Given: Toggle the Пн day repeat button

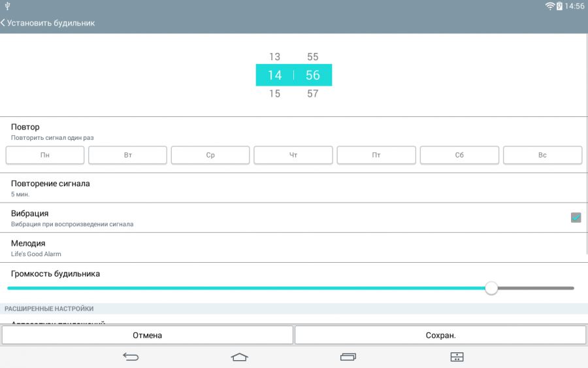Looking at the screenshot, I should [x=45, y=155].
